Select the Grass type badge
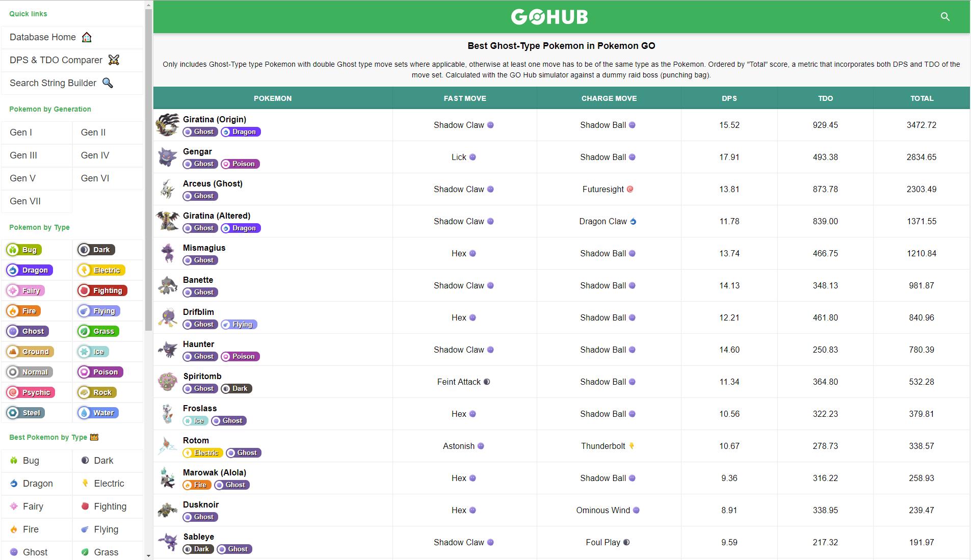The height and width of the screenshot is (560, 971). click(x=98, y=331)
